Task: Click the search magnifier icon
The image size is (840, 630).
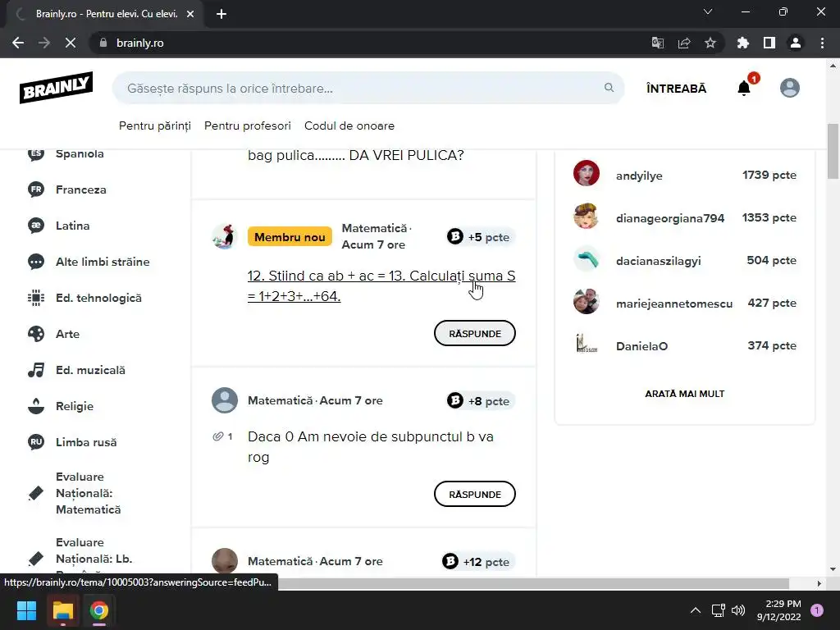Action: click(609, 87)
